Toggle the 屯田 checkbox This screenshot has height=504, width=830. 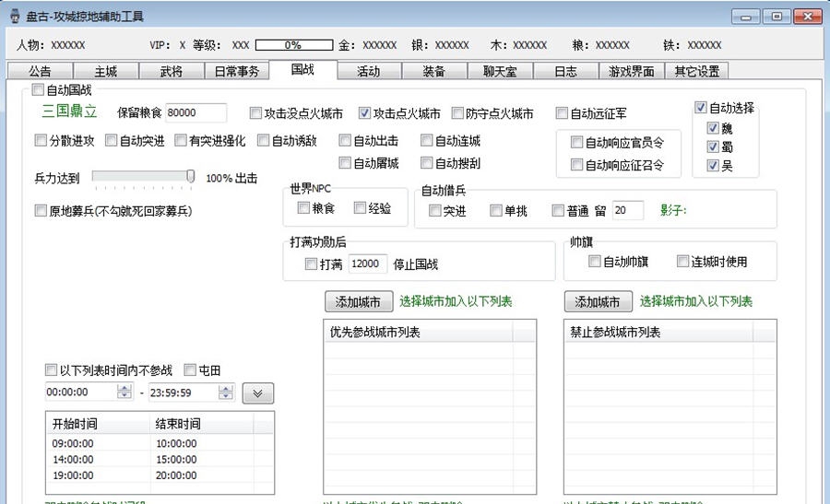(190, 370)
